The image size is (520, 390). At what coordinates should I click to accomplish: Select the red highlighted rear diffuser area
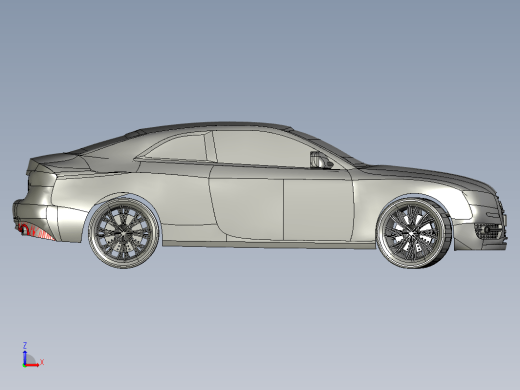click(x=36, y=231)
